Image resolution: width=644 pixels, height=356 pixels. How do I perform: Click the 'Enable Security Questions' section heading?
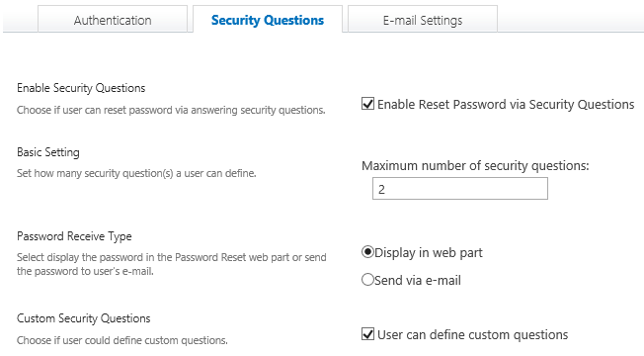coord(81,88)
